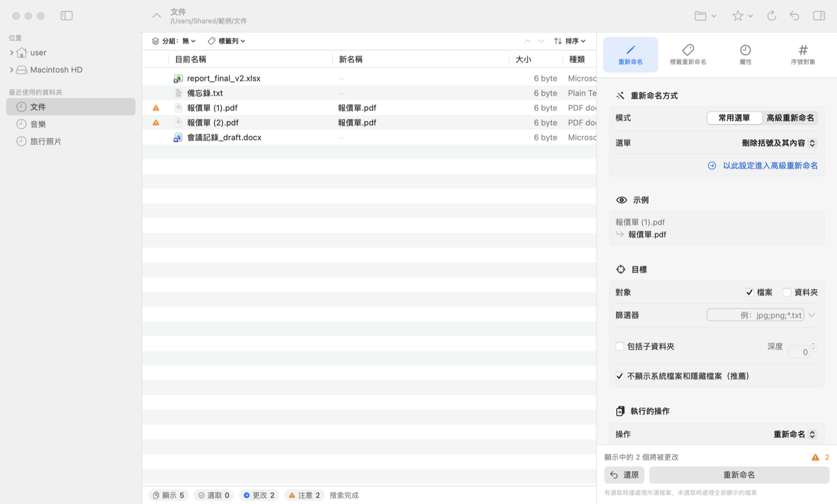Expand the Macintosh HD tree item

(x=12, y=70)
